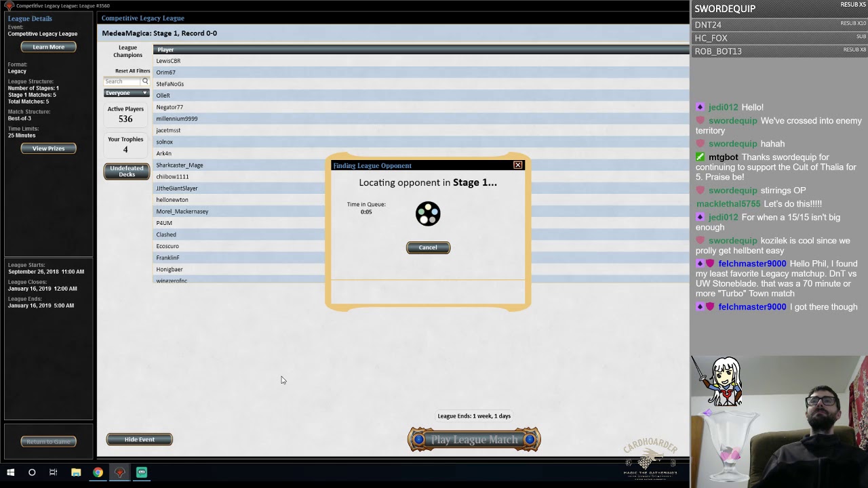The height and width of the screenshot is (488, 868).
Task: Open the View Prizes button
Action: (48, 148)
